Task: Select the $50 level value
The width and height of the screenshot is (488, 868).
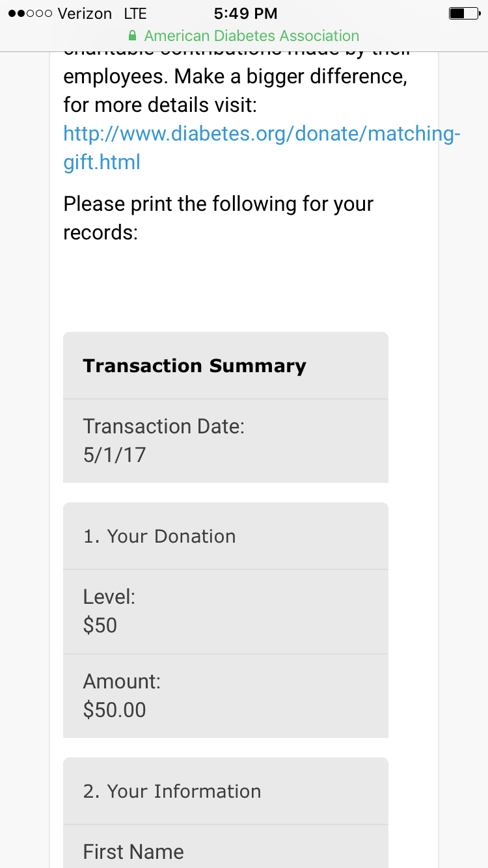Action: coord(100,625)
